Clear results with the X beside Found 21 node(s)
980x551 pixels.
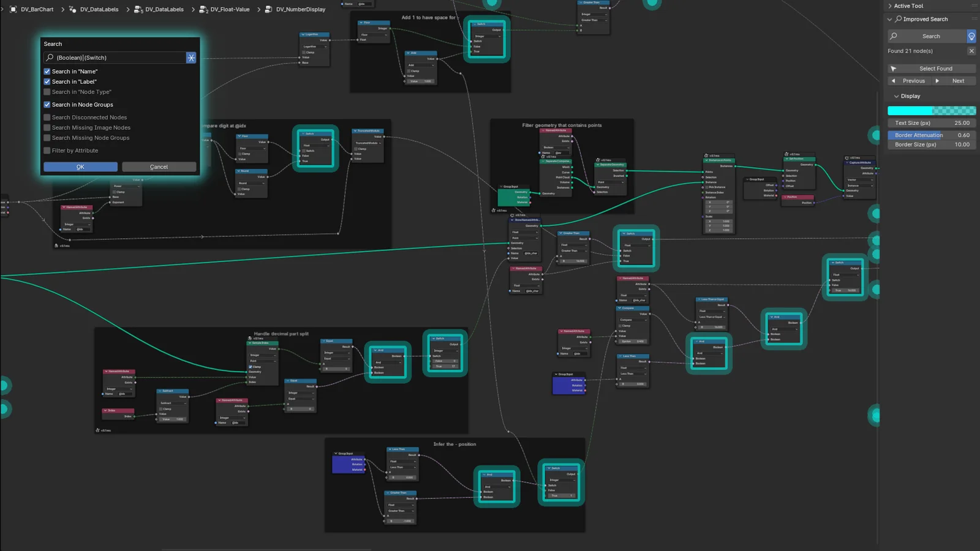pyautogui.click(x=971, y=51)
